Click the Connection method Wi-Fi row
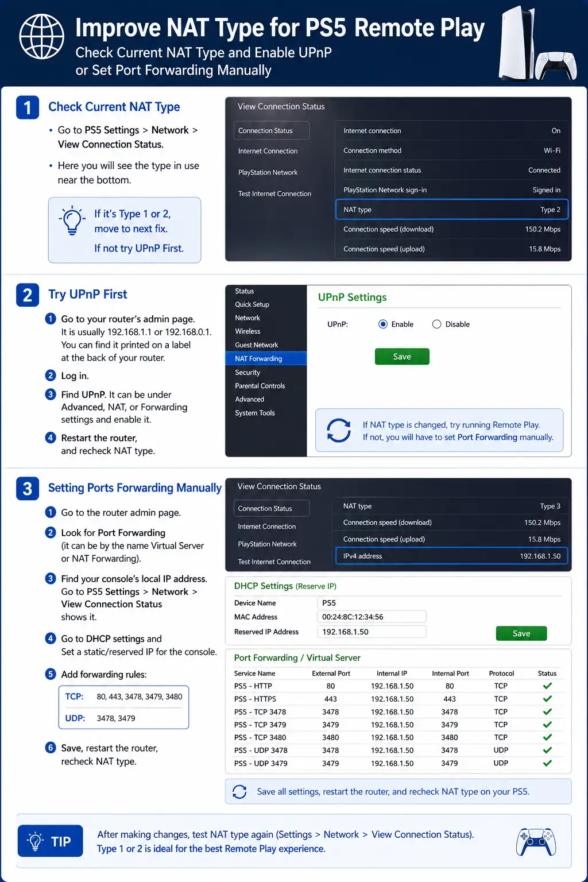The height and width of the screenshot is (882, 588). 452,150
